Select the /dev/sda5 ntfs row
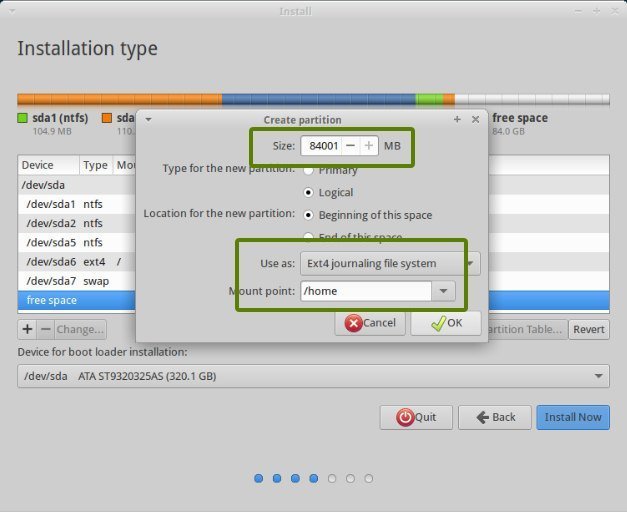627x512 pixels. (x=77, y=243)
